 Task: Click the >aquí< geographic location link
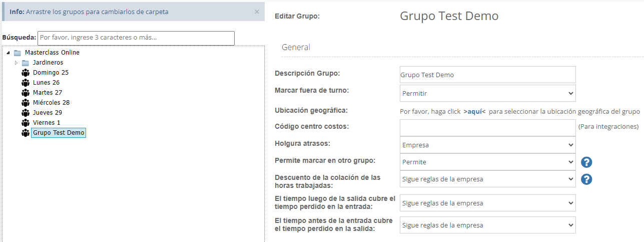[474, 112]
